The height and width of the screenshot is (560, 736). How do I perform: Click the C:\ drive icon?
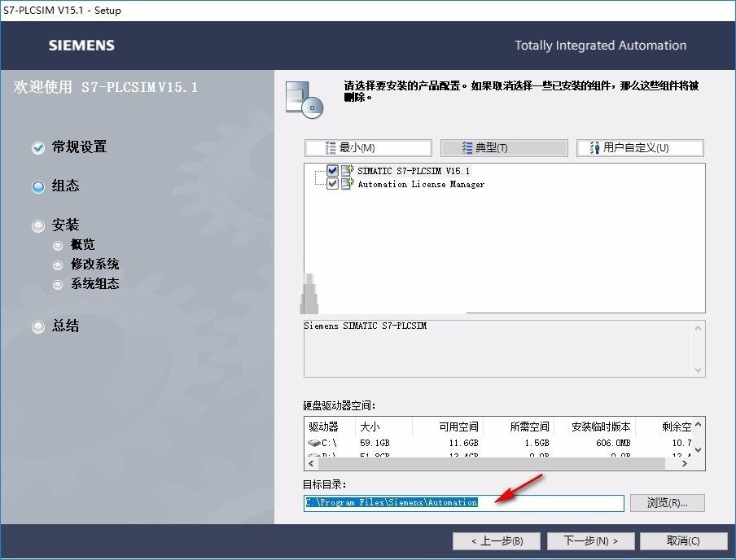coord(314,443)
